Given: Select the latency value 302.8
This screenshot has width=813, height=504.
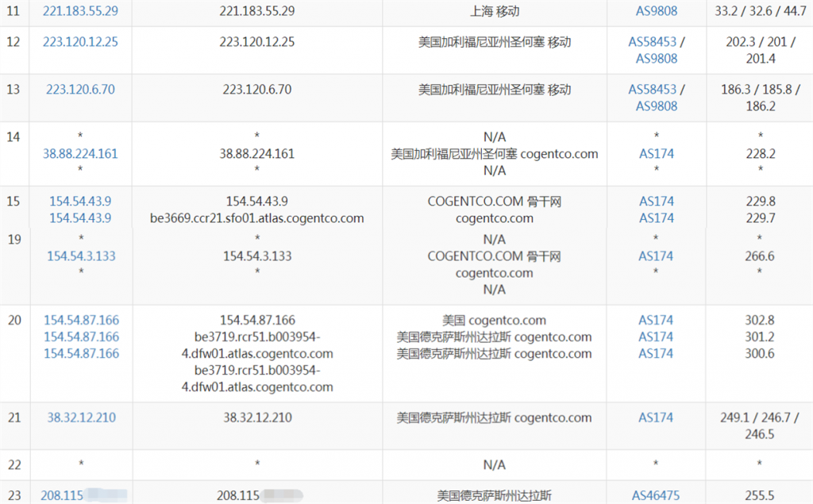Looking at the screenshot, I should [760, 321].
